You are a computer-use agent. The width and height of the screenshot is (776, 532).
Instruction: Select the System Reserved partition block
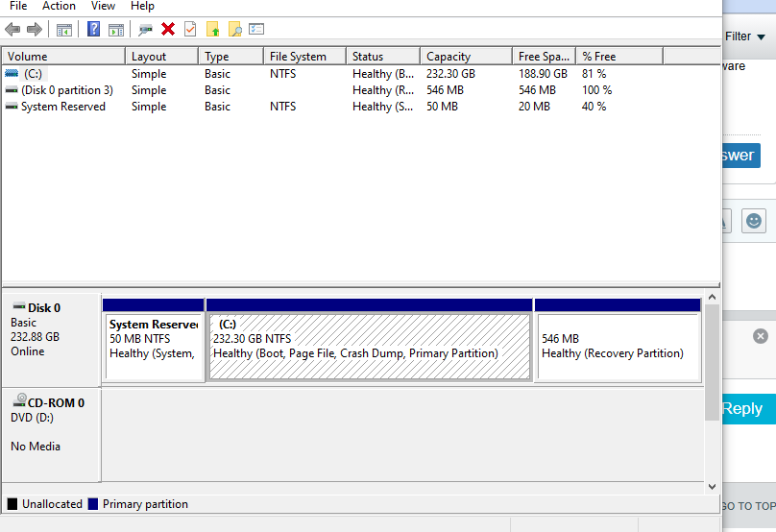pyautogui.click(x=154, y=340)
